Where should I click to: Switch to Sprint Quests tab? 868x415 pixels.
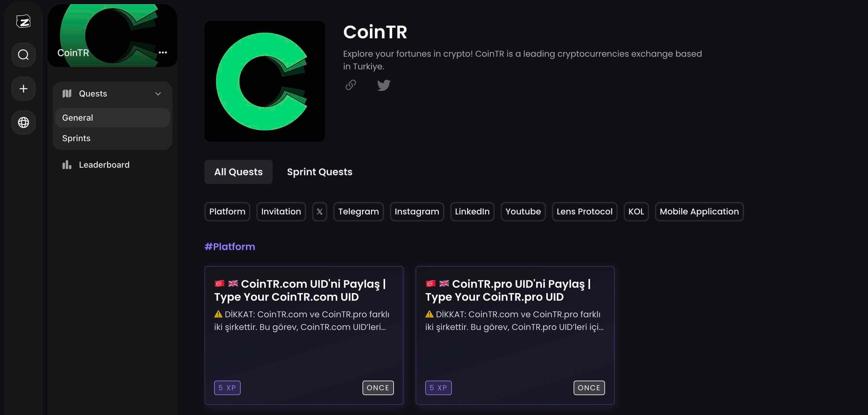(x=319, y=172)
